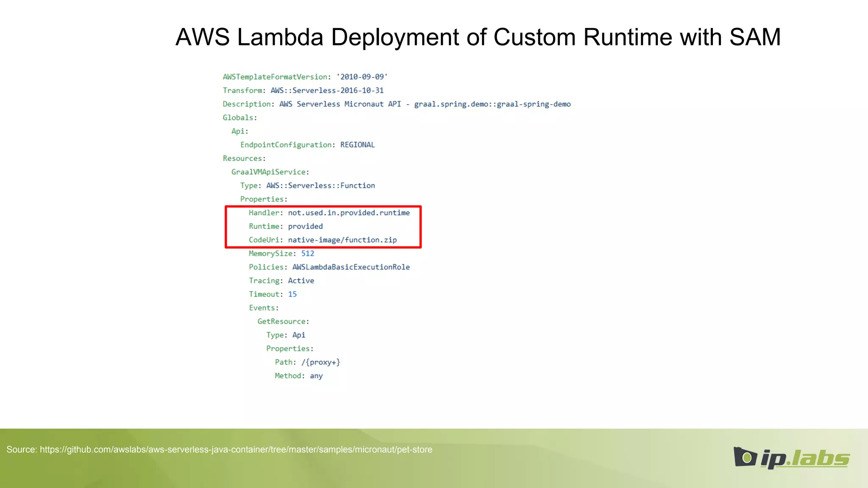Select the GetResource: event name

[284, 322]
